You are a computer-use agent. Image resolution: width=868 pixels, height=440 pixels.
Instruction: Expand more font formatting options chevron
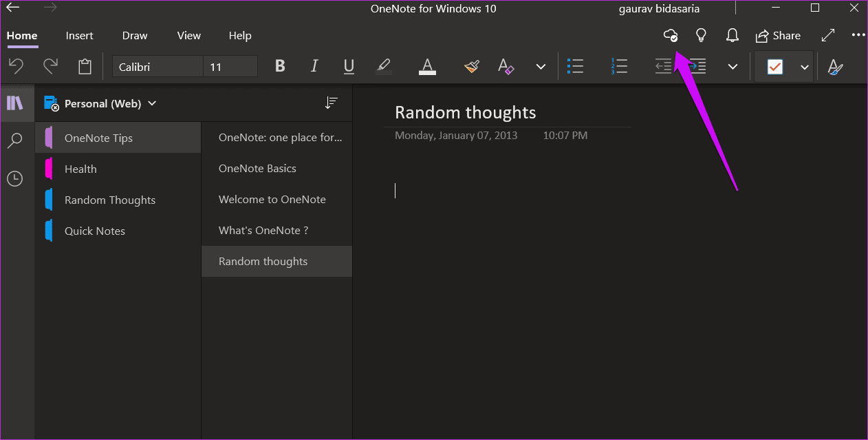click(541, 67)
